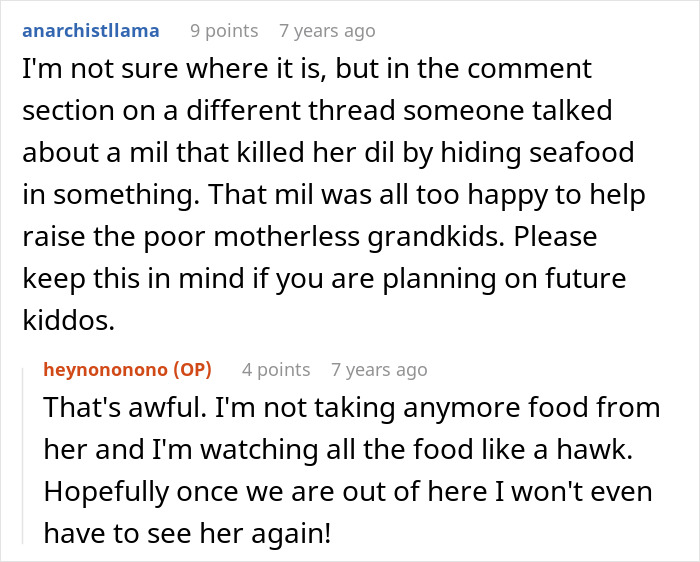Click the "4 points" score on the reply
This screenshot has width=700, height=562.
click(276, 370)
